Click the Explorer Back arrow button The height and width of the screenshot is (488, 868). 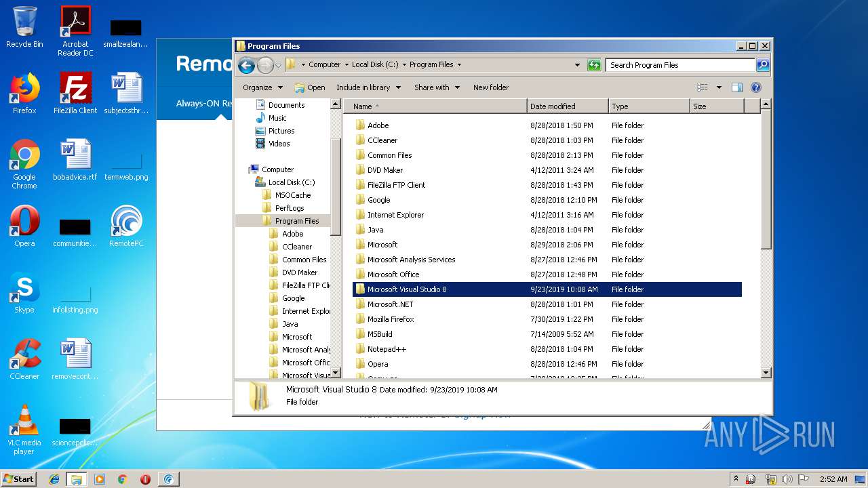point(246,65)
